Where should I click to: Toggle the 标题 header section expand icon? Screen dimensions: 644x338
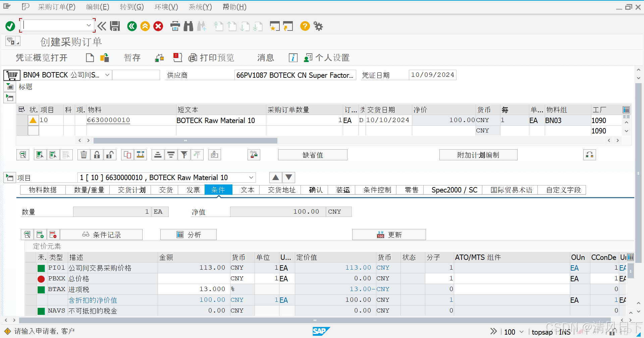click(x=10, y=87)
